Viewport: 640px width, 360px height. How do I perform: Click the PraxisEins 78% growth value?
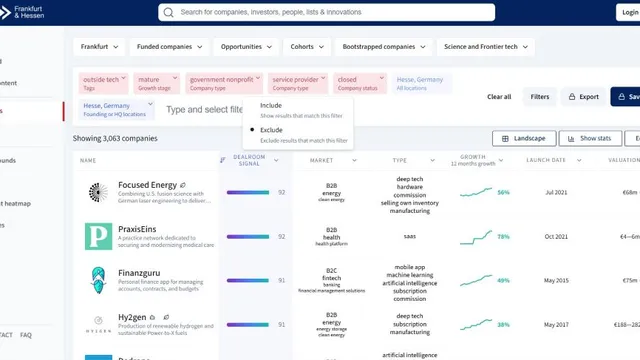pos(503,237)
